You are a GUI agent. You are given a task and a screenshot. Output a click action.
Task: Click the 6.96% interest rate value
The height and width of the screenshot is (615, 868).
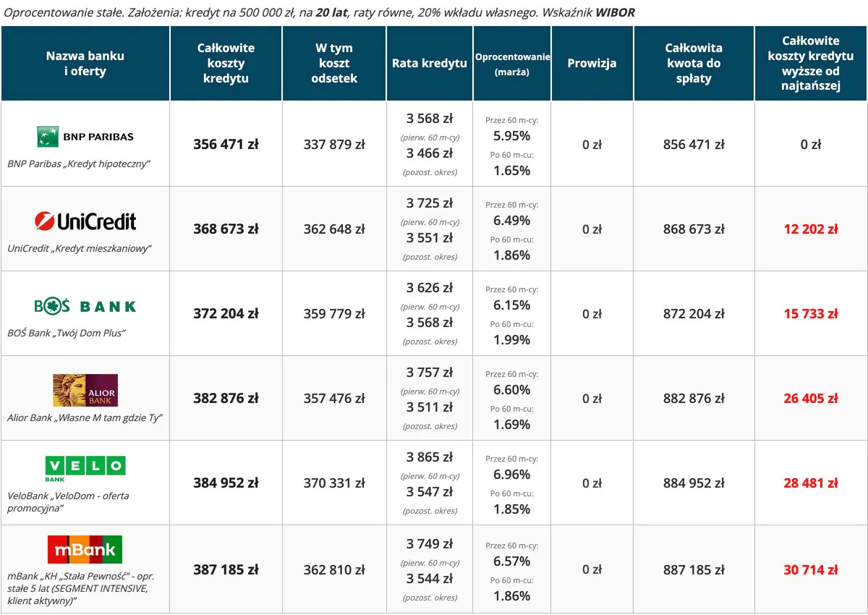512,474
